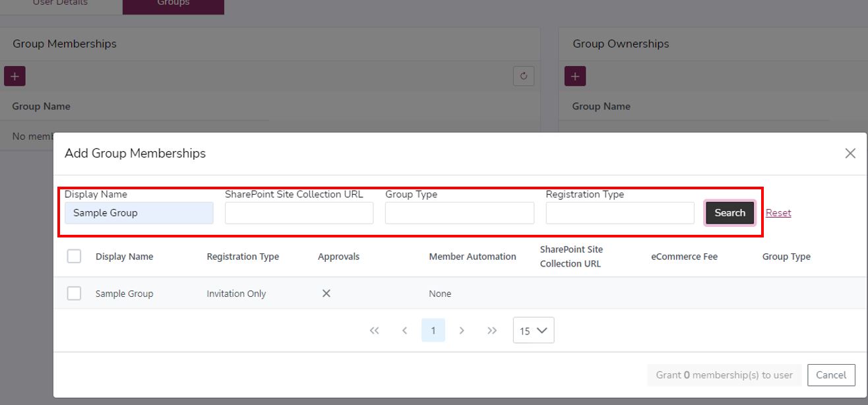Click the next-page chevron icon
The height and width of the screenshot is (405, 868).
(462, 330)
